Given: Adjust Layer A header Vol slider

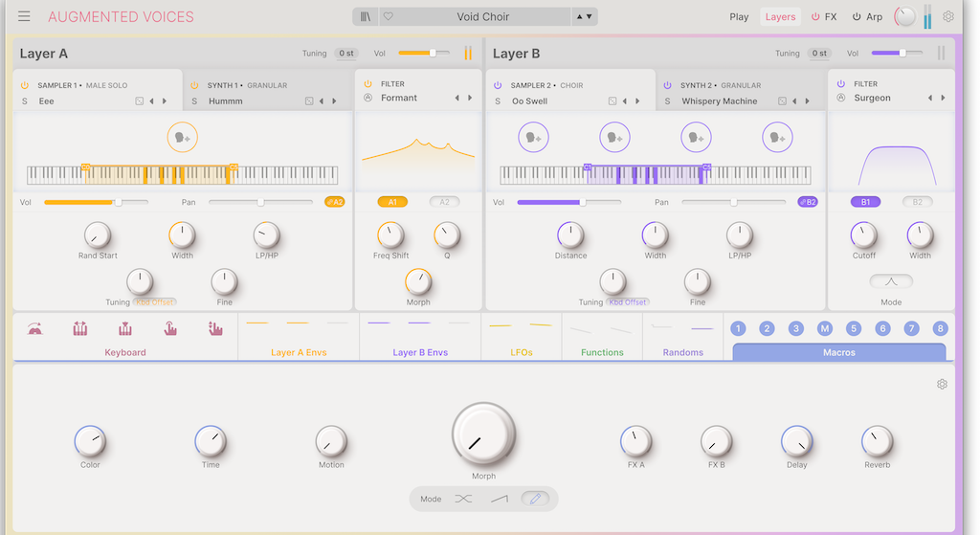Looking at the screenshot, I should (x=424, y=54).
